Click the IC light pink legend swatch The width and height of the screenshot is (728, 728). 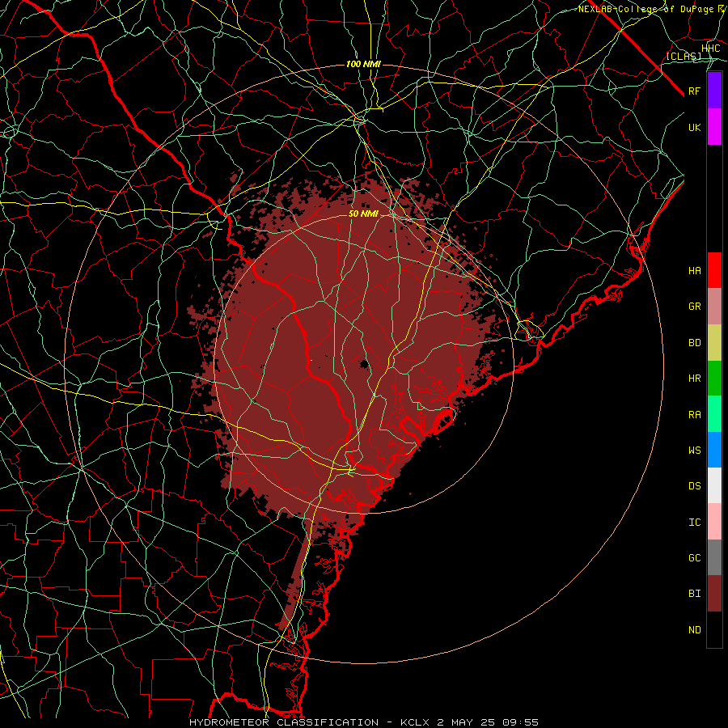pyautogui.click(x=714, y=522)
